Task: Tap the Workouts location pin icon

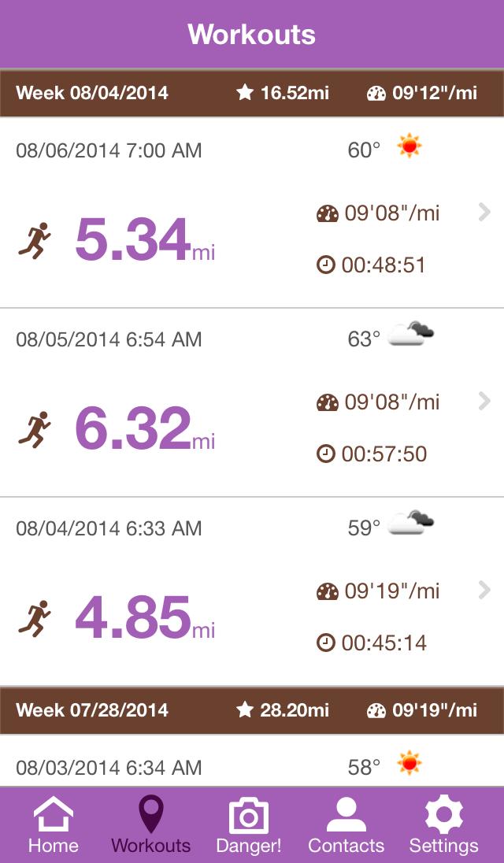Action: [x=150, y=816]
